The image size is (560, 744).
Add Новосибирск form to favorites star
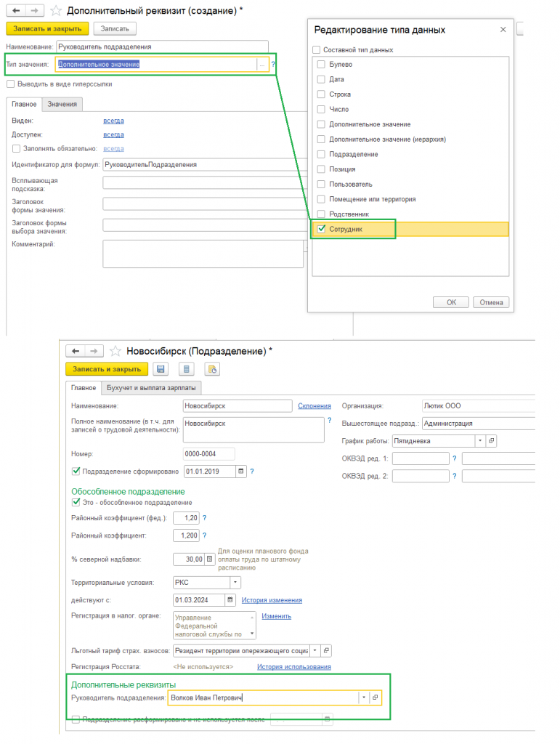pos(115,351)
